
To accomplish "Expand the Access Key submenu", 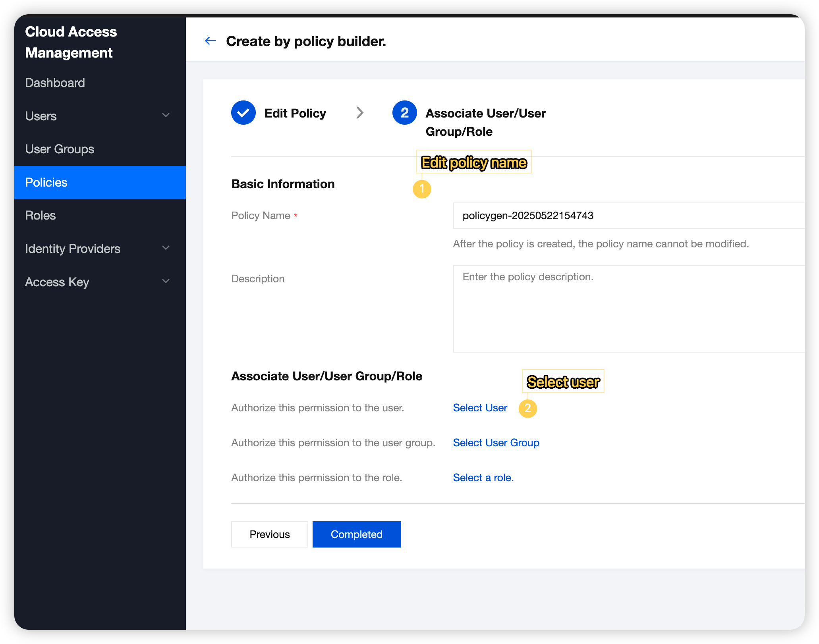I will pos(166,282).
